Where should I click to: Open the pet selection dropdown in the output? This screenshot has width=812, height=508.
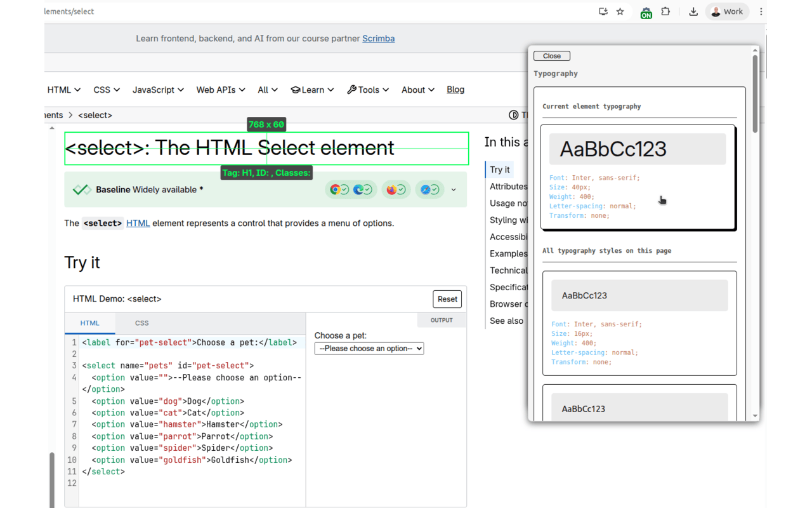[369, 348]
